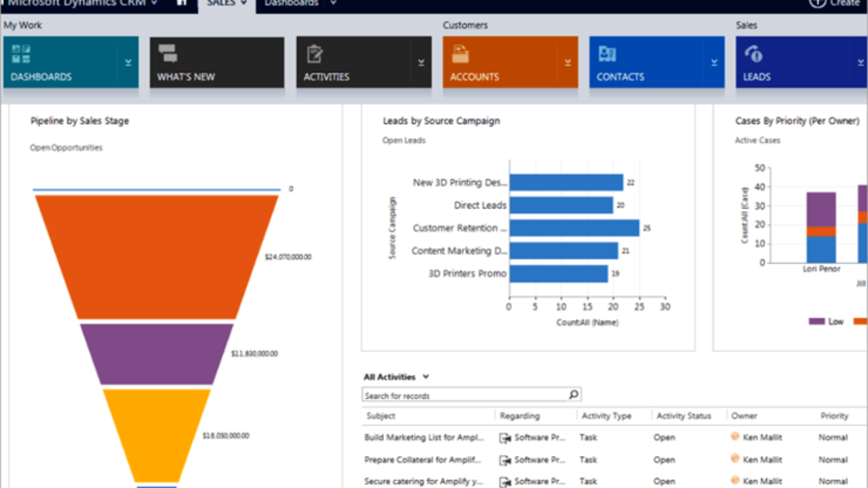Sort by the Subject column header

pyautogui.click(x=381, y=416)
